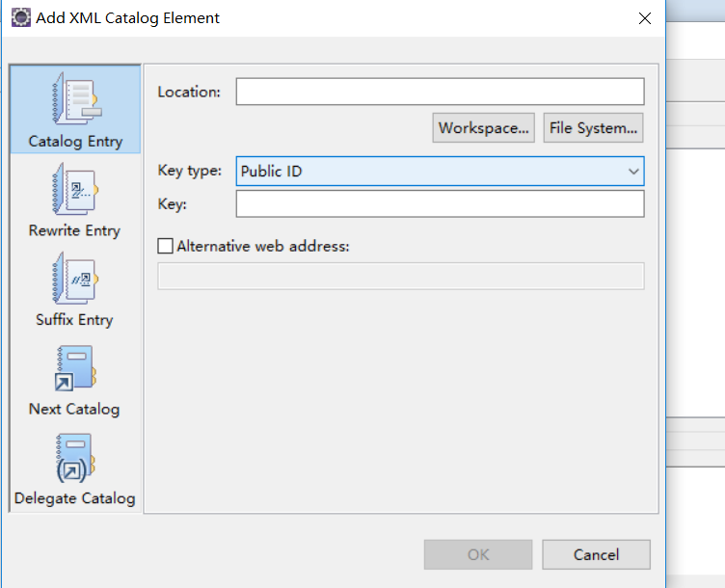Viewport: 725px width, 588px height.
Task: Open the Key type dropdown
Action: point(440,171)
